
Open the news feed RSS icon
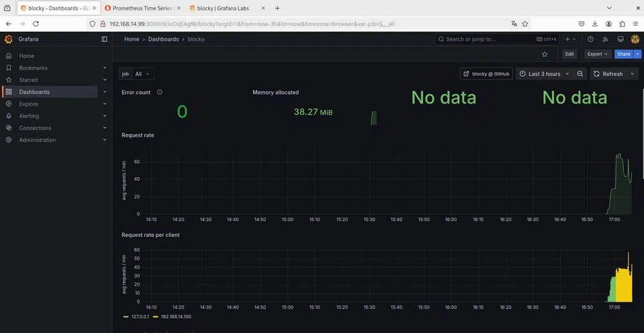point(605,39)
